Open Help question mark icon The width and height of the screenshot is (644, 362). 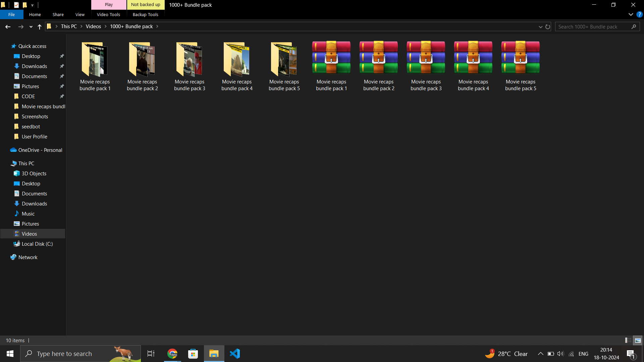639,14
